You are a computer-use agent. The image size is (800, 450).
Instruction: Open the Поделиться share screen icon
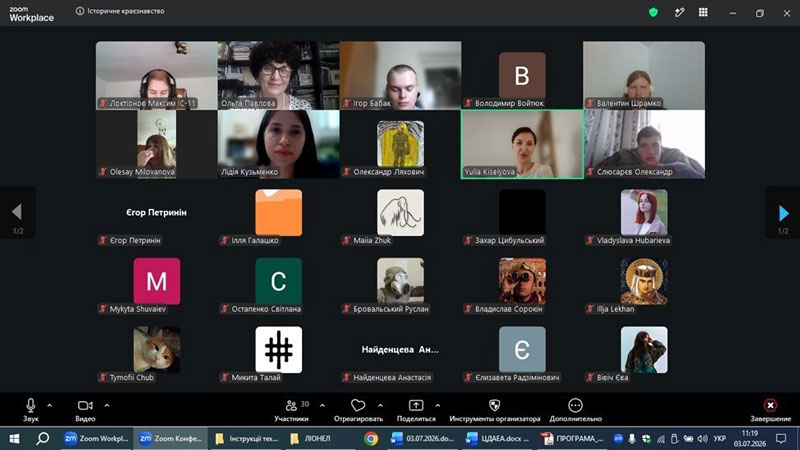click(x=416, y=405)
